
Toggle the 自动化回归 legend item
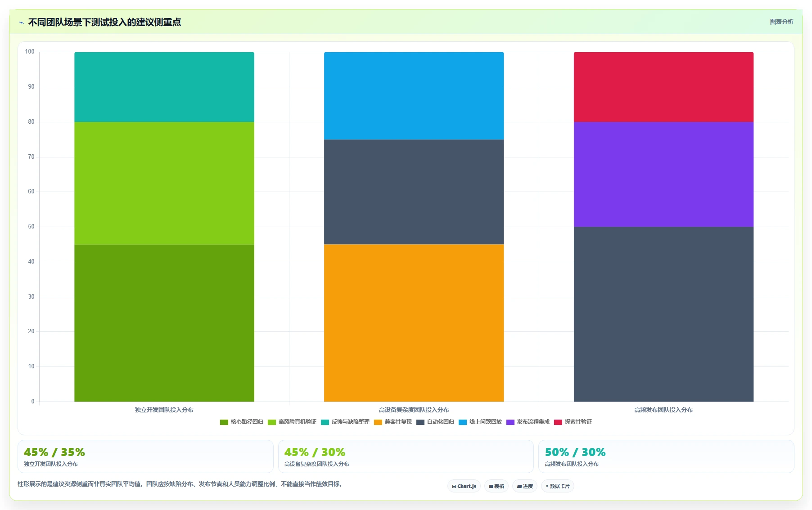435,422
